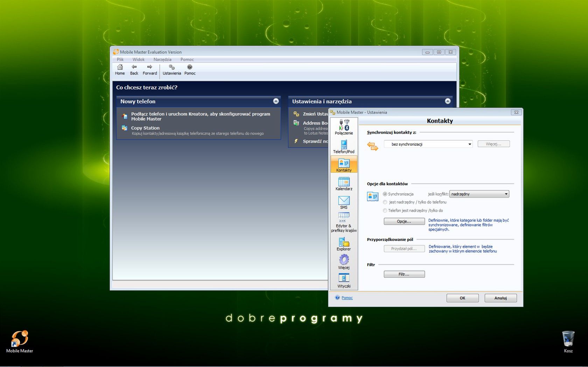Select Telefon jest nadrzędny radio option
This screenshot has height=367, width=588.
pyautogui.click(x=385, y=210)
